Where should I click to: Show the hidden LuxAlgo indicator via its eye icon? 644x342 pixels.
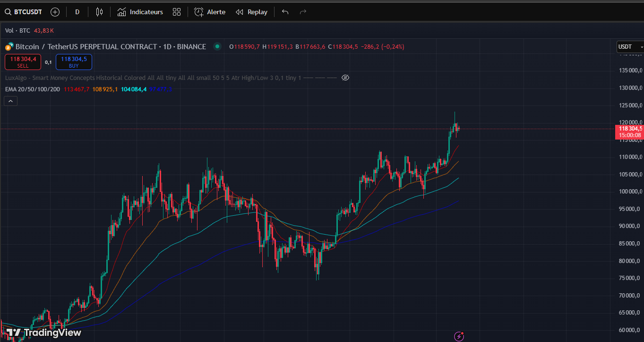pyautogui.click(x=345, y=78)
